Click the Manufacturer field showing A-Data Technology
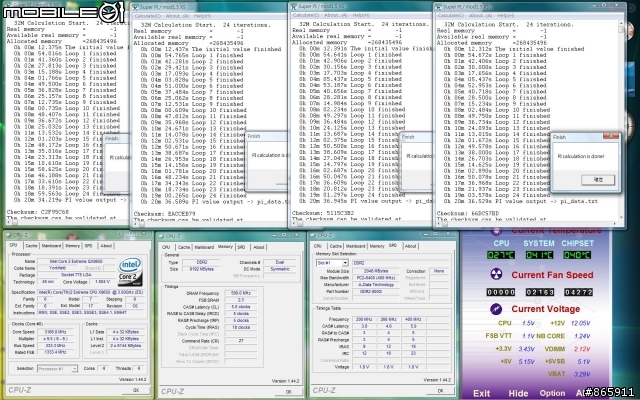The image size is (640, 400). (x=376, y=284)
